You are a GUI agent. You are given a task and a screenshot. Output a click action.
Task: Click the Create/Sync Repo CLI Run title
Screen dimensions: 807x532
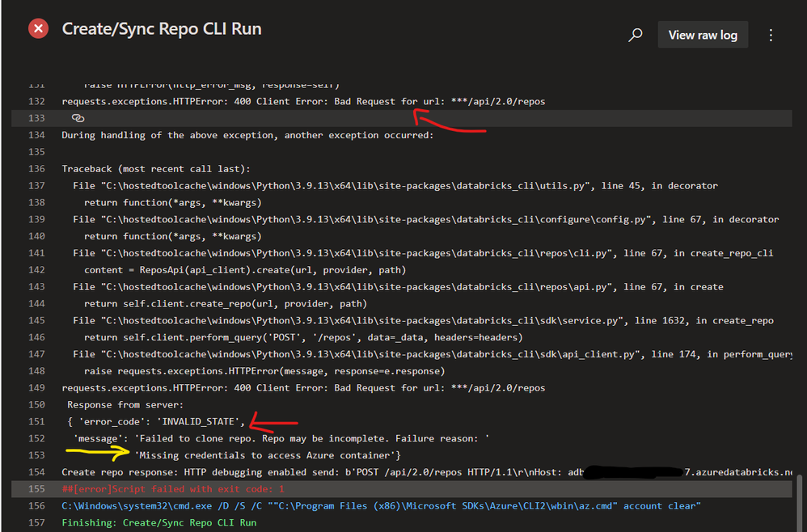162,29
